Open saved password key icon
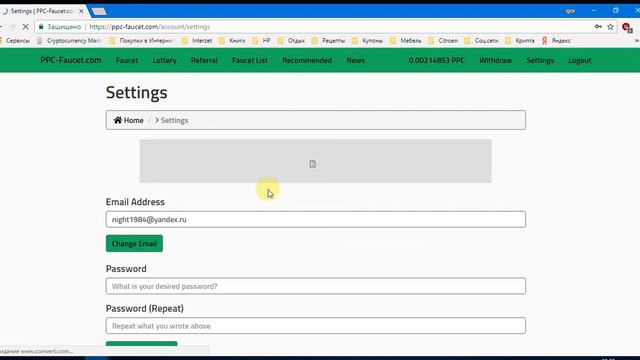Screen dimensions: 640x360 point(598,27)
